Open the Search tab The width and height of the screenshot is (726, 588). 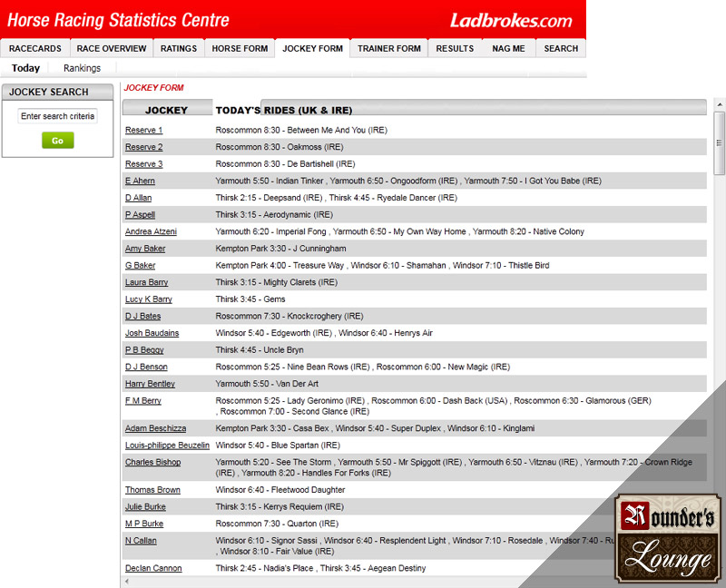pyautogui.click(x=561, y=49)
